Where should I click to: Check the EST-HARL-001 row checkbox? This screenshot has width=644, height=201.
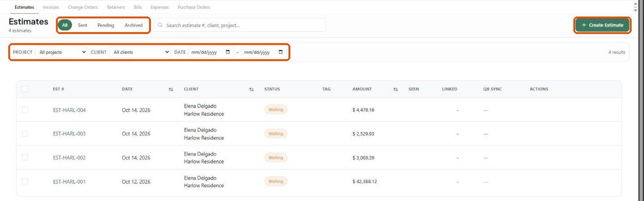point(25,181)
